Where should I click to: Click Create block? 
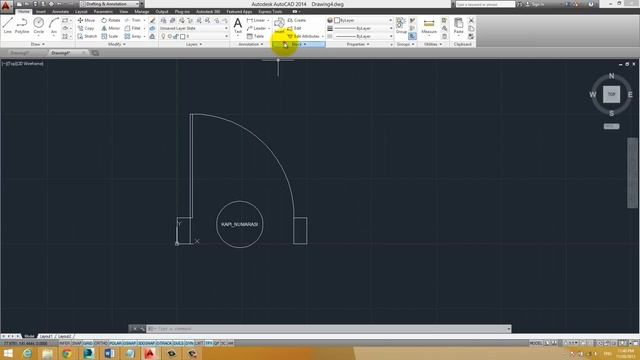pyautogui.click(x=297, y=20)
